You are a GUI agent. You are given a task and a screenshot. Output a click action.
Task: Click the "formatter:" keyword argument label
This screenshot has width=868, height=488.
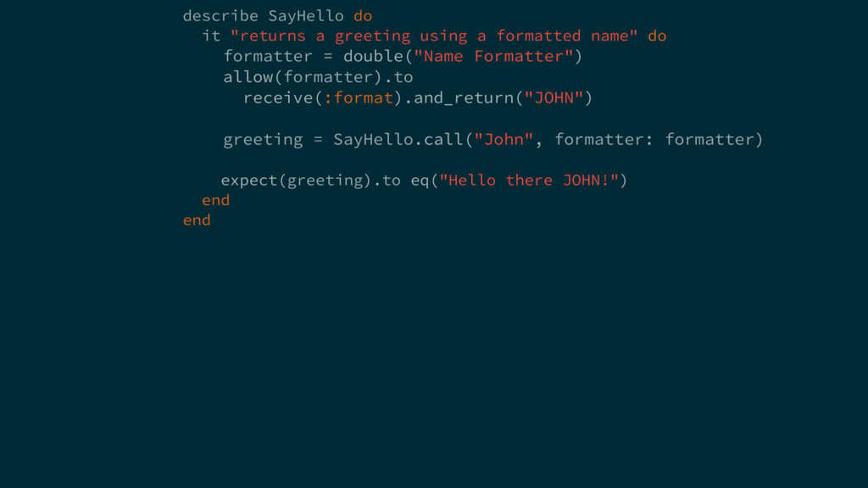[x=604, y=139]
